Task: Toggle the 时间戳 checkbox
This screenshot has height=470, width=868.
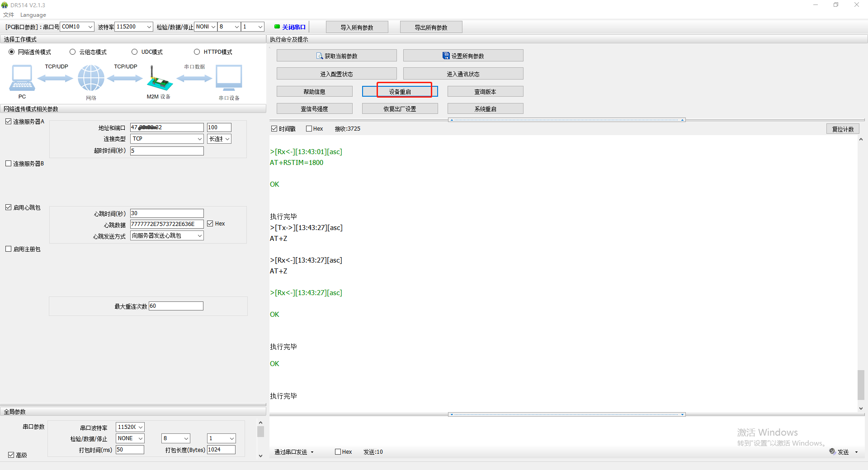Action: [274, 129]
